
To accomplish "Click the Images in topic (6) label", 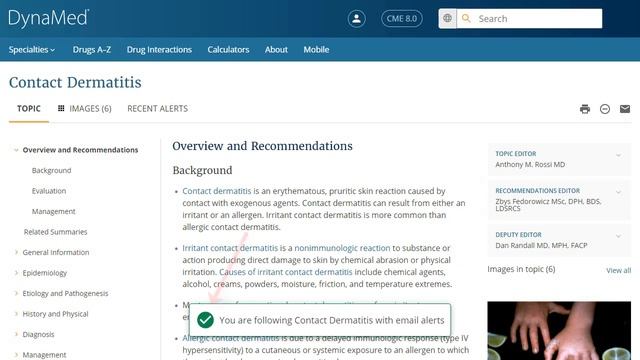I will (521, 269).
